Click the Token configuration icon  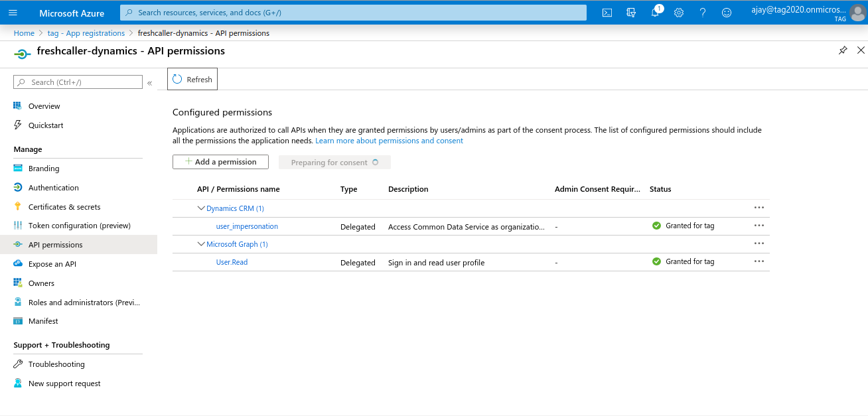click(x=18, y=226)
